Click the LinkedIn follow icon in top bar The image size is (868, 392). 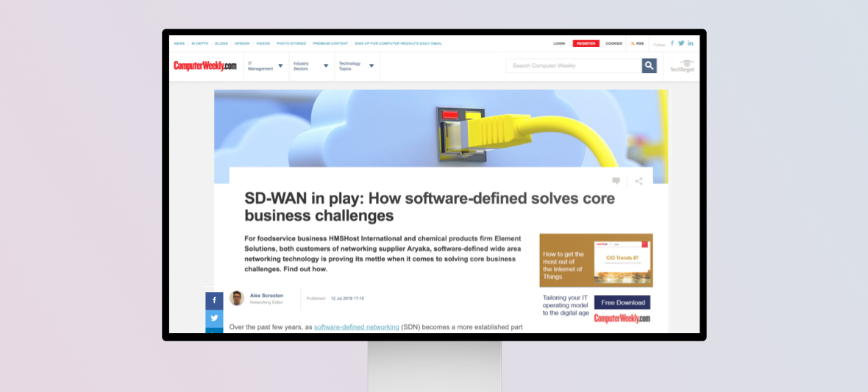tap(690, 43)
